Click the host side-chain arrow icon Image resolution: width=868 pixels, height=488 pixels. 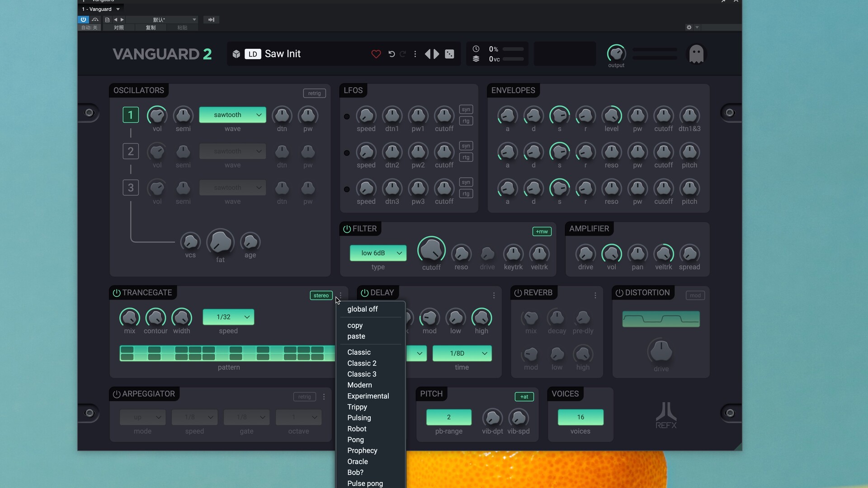point(211,19)
